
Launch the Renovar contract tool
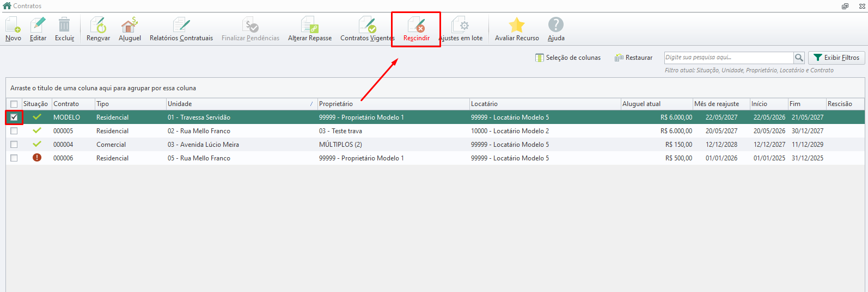98,29
